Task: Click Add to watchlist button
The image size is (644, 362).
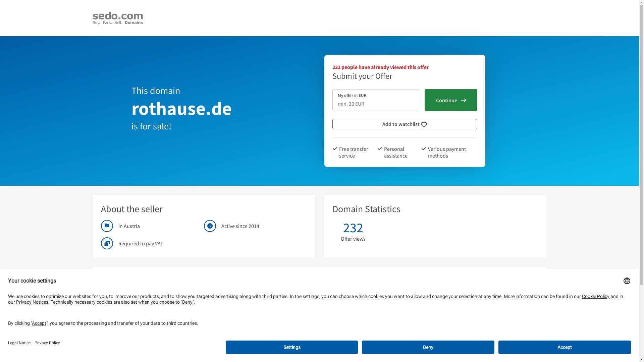Action: click(x=404, y=124)
